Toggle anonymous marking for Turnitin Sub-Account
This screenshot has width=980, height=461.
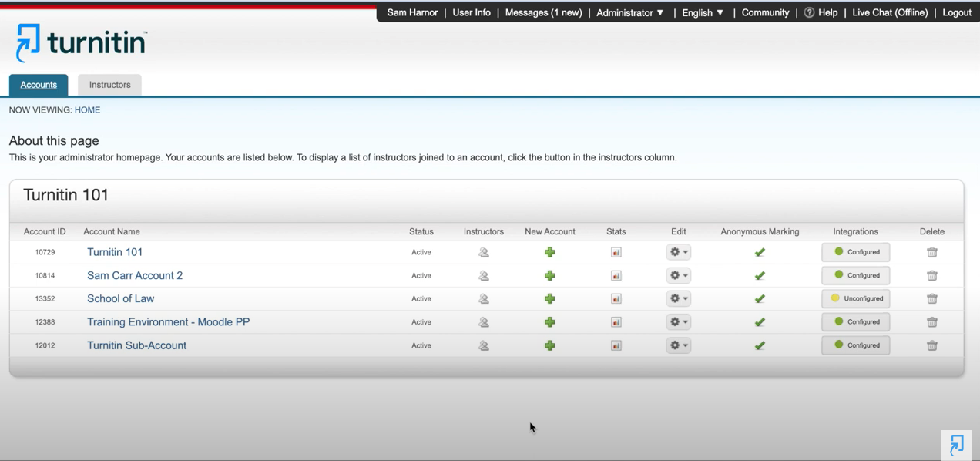pos(760,345)
